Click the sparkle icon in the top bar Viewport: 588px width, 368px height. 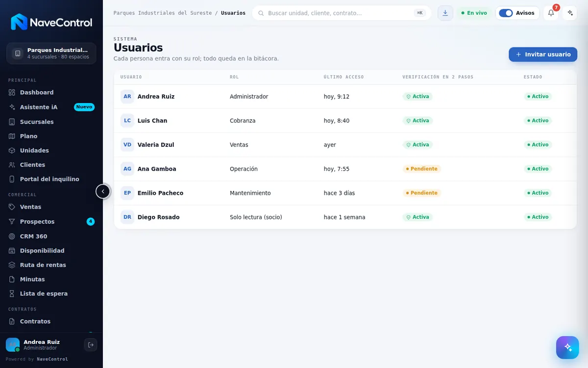[570, 13]
